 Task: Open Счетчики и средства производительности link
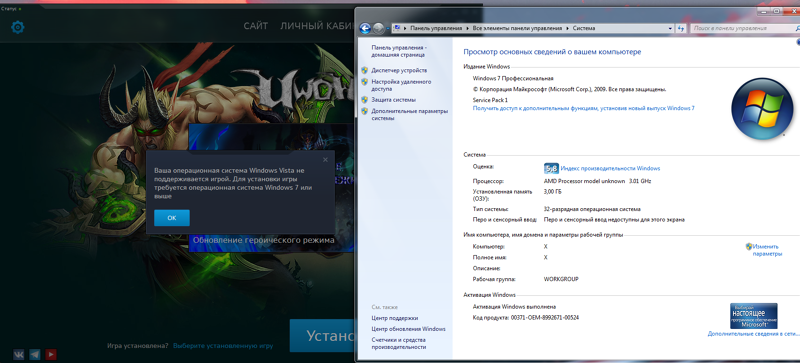pyautogui.click(x=398, y=343)
